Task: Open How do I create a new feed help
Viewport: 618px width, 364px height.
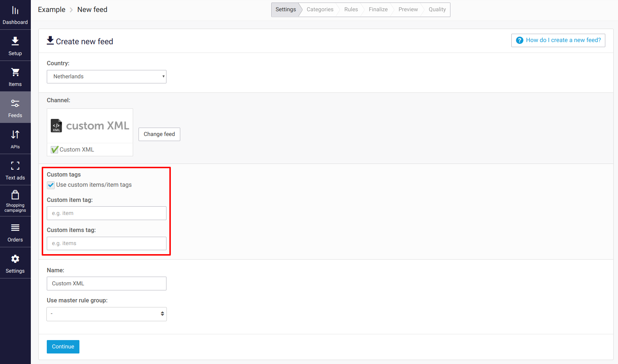Action: click(x=558, y=40)
